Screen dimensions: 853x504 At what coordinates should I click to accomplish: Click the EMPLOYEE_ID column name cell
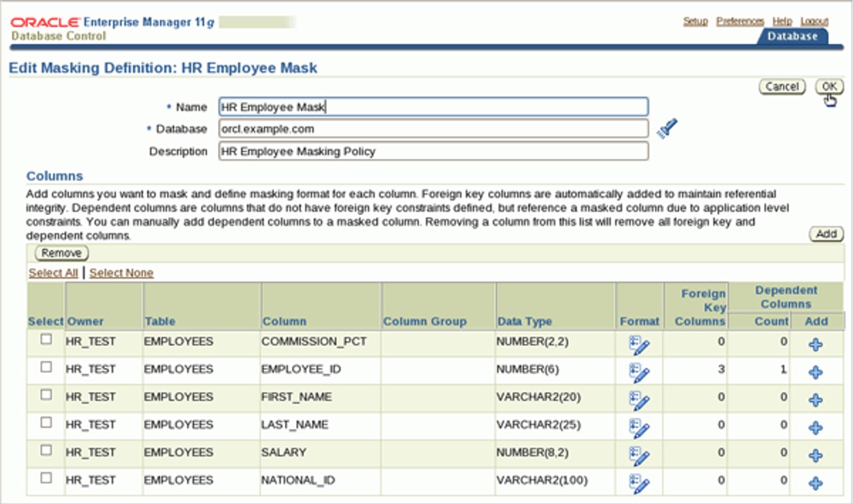click(301, 370)
